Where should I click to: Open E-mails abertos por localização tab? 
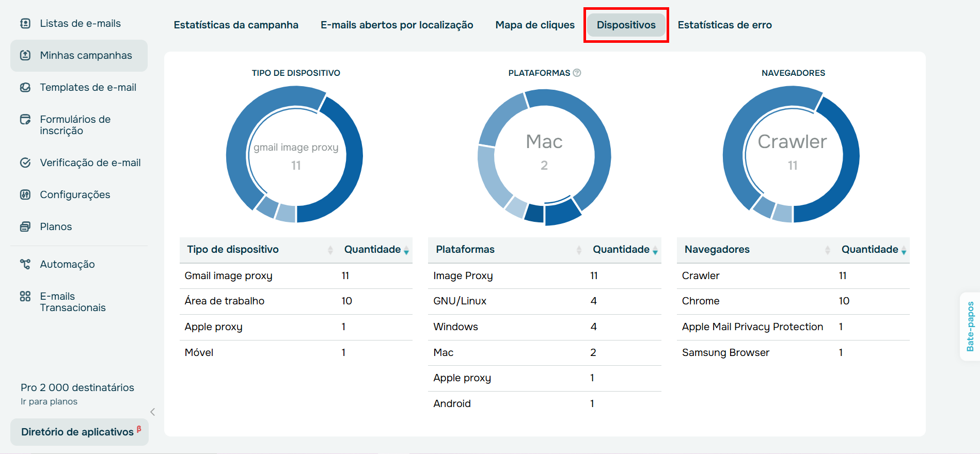click(x=397, y=25)
